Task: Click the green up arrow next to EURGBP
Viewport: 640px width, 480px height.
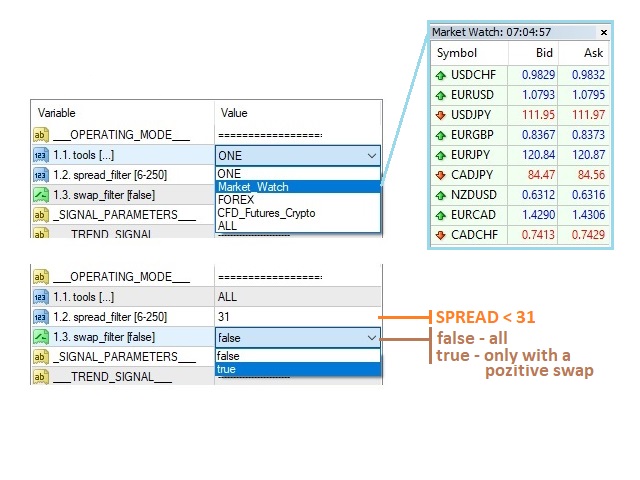Action: [441, 136]
